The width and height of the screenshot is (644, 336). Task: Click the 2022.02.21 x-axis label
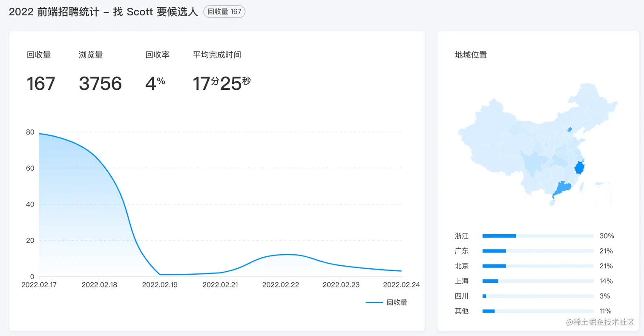[220, 285]
